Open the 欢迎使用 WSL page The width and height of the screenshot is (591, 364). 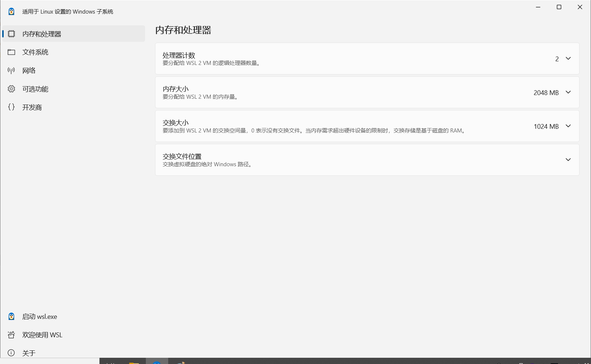point(73,335)
